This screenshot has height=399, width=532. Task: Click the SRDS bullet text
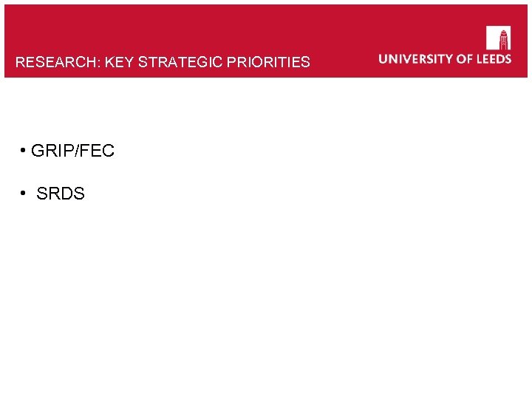click(61, 194)
